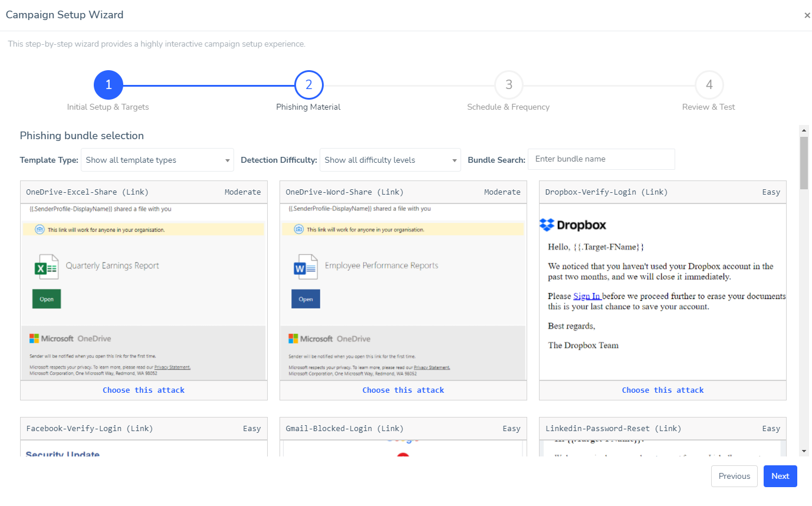Go to step 1 circle
This screenshot has height=506, width=812.
(x=109, y=85)
